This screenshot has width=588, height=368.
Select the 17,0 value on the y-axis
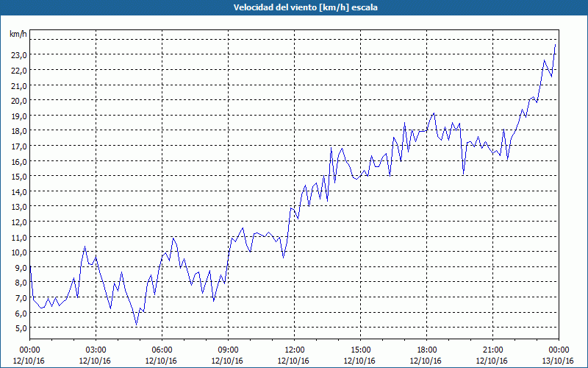[19, 146]
